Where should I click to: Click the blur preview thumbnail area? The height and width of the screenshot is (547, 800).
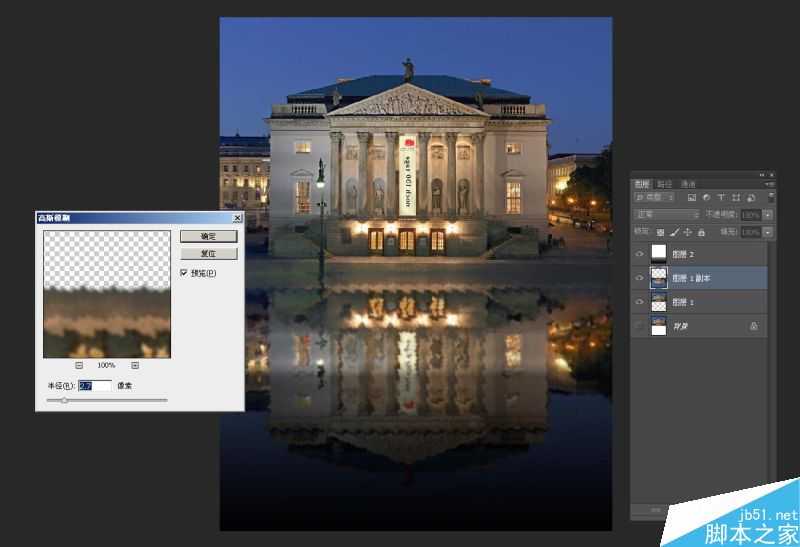tap(107, 294)
